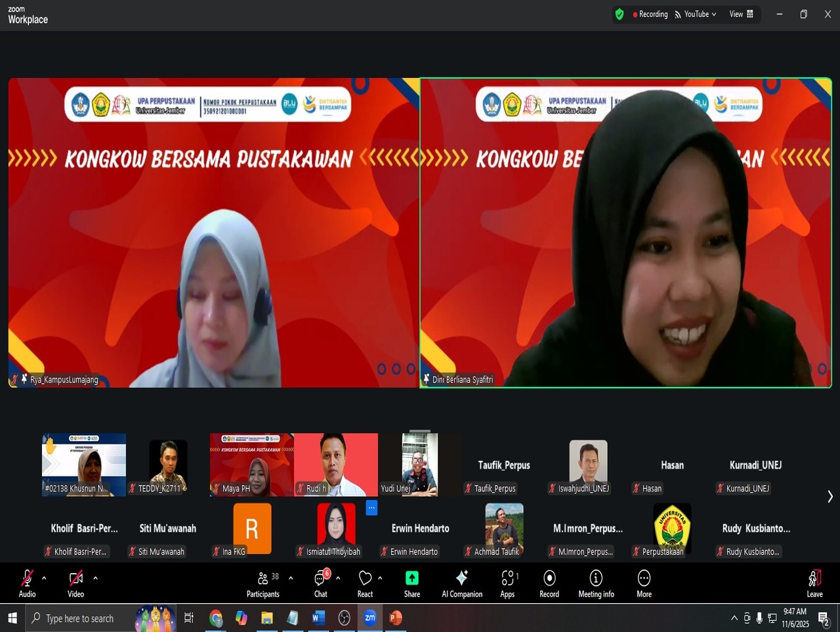This screenshot has width=840, height=632.
Task: Expand the audio options arrow
Action: coord(44,578)
